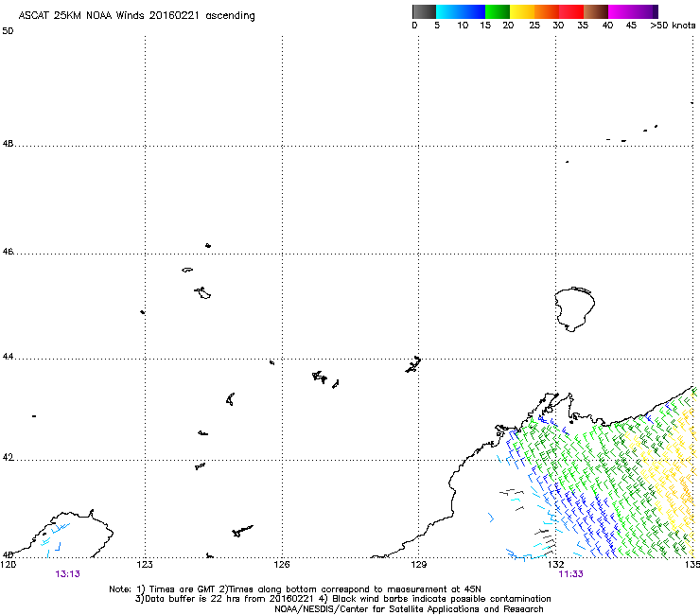Click the "126" longitude axis label

coord(282,565)
